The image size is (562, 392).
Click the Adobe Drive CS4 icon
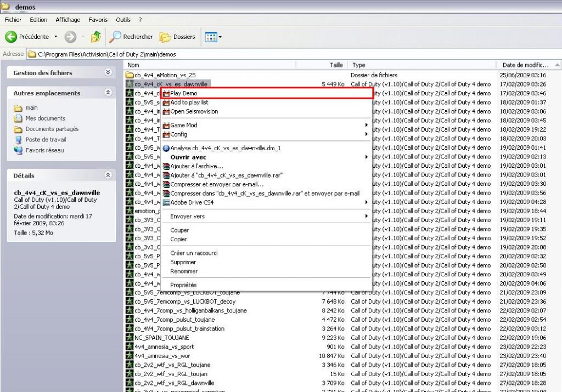pos(166,203)
